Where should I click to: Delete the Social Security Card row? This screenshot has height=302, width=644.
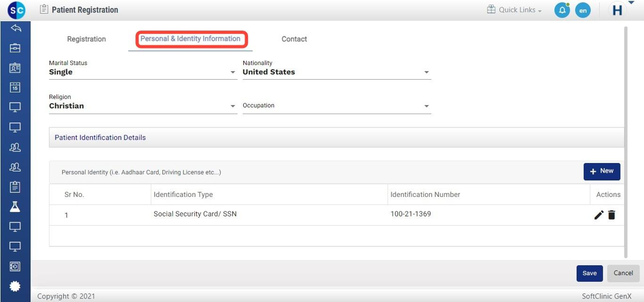coord(612,215)
